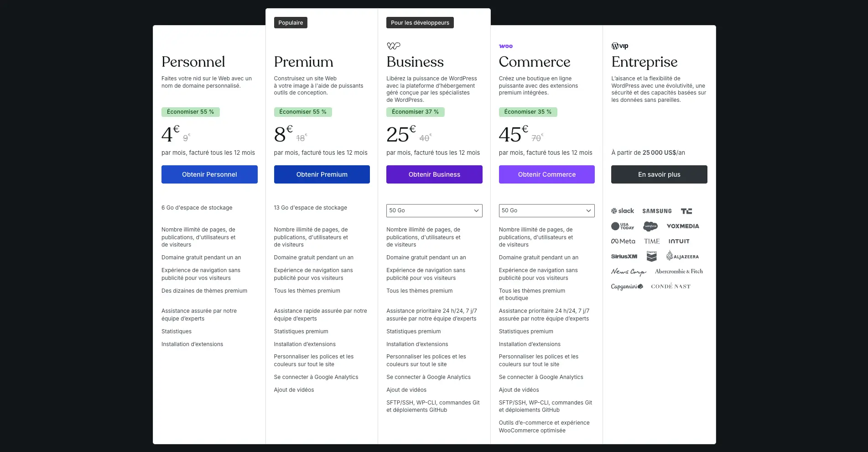Viewport: 868px width, 452px height.
Task: Click the Condé Nast logo
Action: pos(670,286)
